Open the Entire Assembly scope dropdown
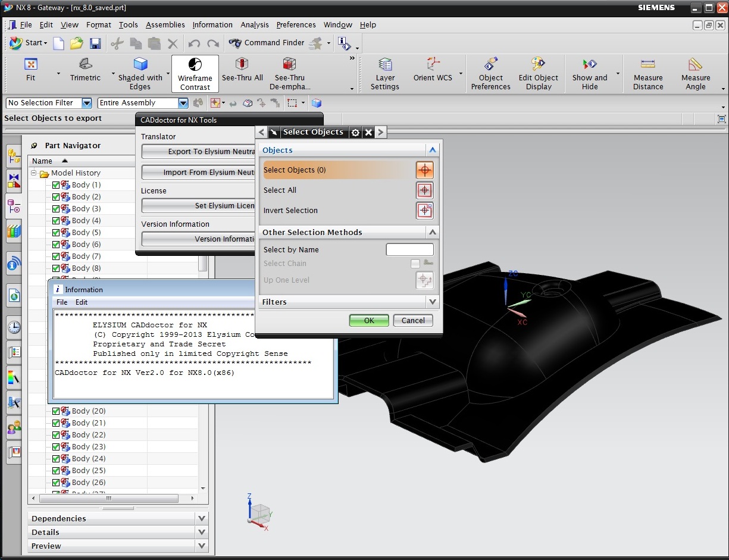The width and height of the screenshot is (729, 560). [183, 103]
